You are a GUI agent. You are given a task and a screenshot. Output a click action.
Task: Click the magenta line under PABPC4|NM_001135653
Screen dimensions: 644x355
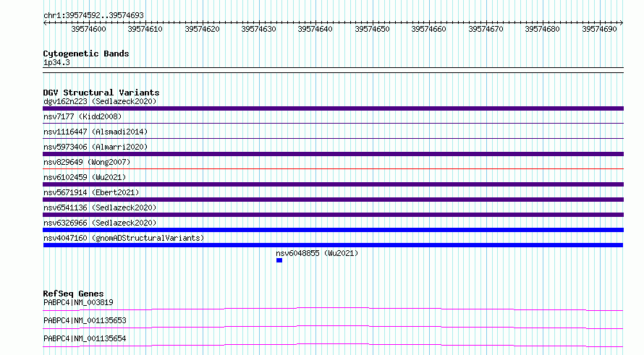click(x=333, y=327)
